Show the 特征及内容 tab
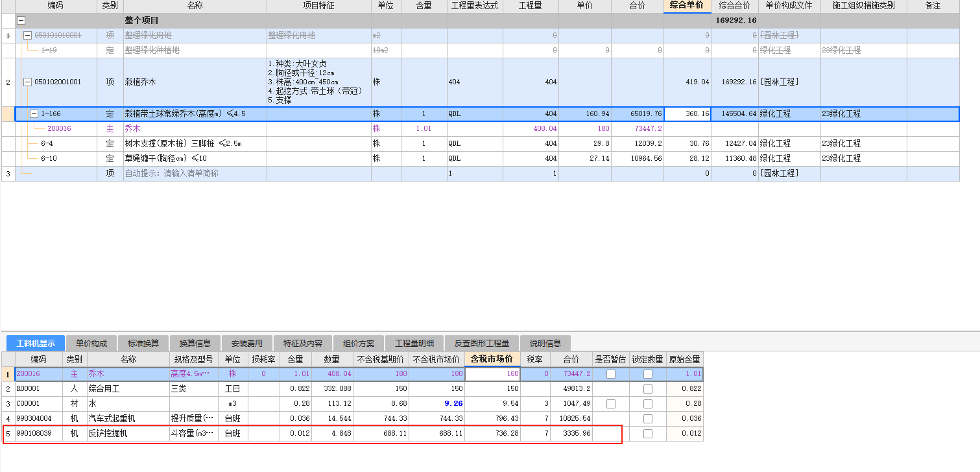The image size is (980, 472). [303, 344]
